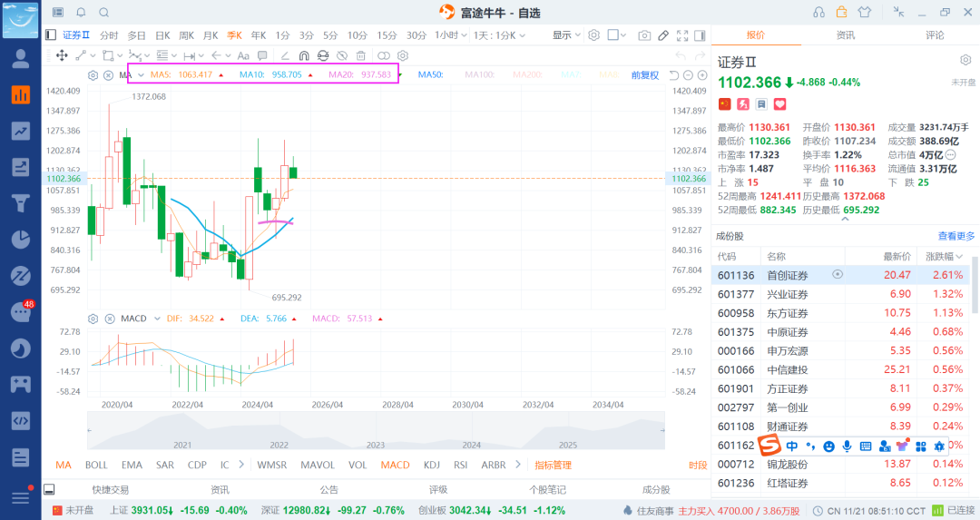
Task: Select the text Aa annotation tool
Action: 243,55
